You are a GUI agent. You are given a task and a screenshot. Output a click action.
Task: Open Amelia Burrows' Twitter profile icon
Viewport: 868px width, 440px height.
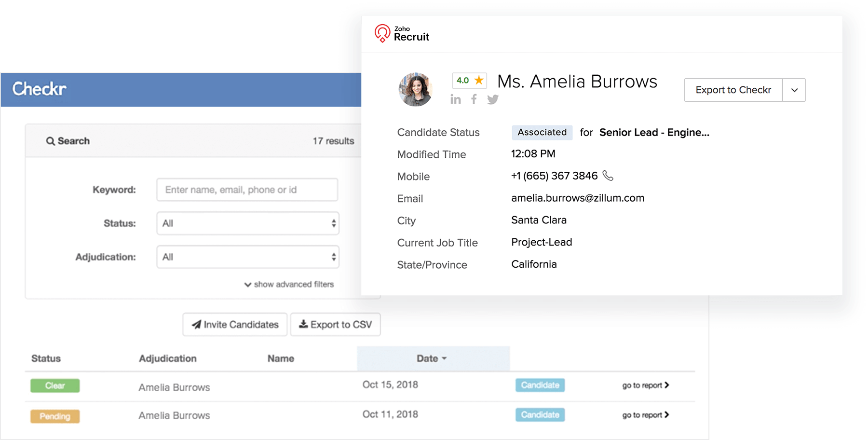pyautogui.click(x=492, y=99)
